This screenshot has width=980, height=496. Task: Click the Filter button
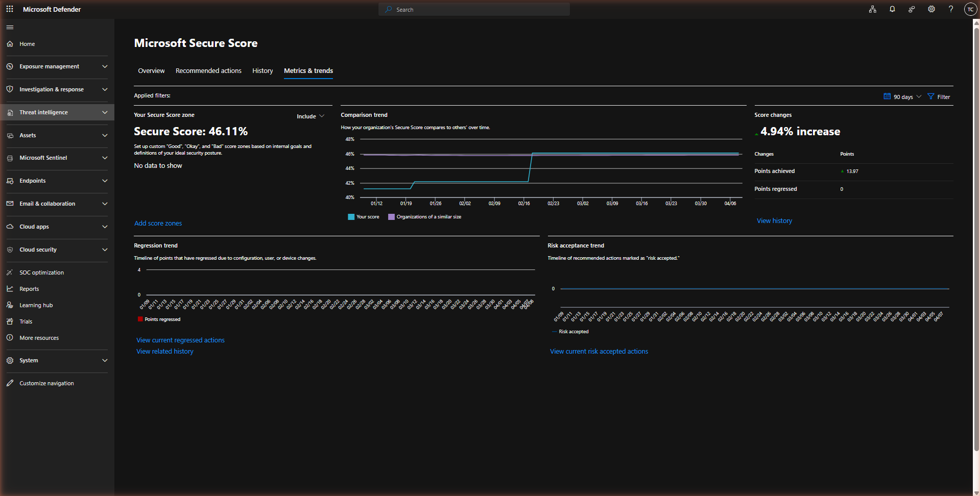[939, 96]
